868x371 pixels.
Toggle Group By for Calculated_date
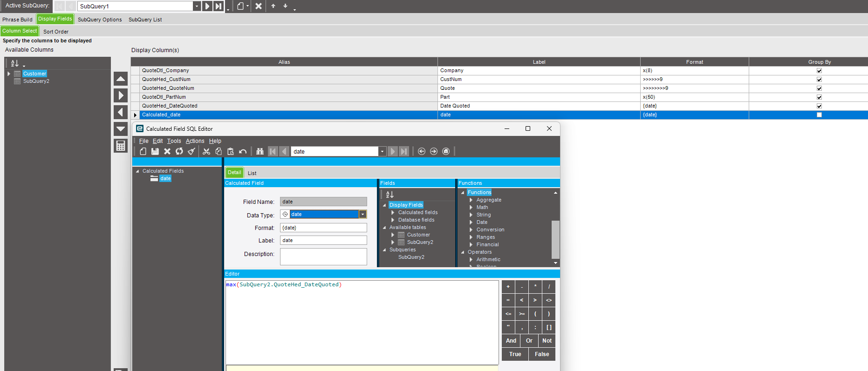click(819, 115)
